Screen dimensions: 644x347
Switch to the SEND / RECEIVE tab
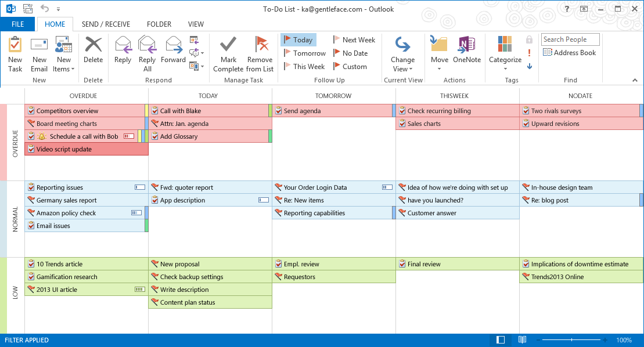pyautogui.click(x=106, y=24)
